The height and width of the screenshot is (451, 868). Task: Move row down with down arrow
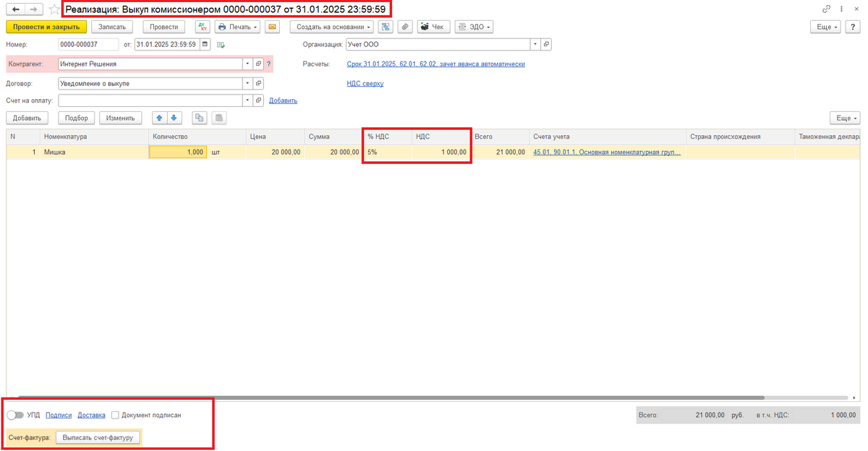coord(173,118)
